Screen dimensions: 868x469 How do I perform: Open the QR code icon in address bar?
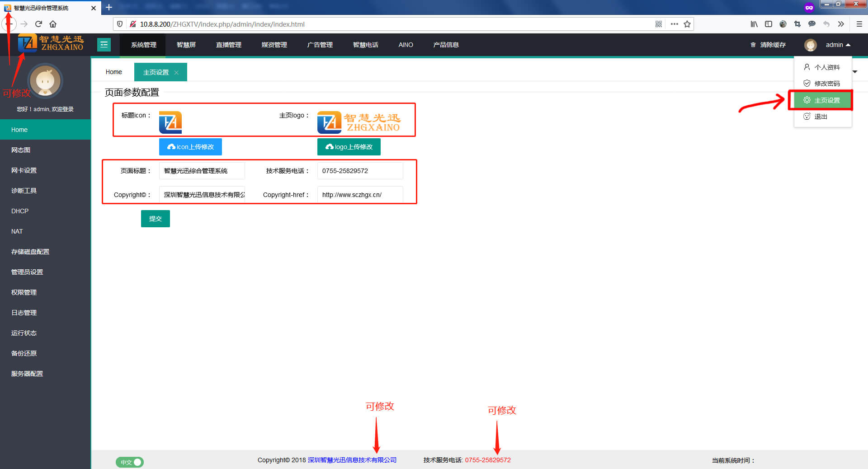[x=659, y=24]
